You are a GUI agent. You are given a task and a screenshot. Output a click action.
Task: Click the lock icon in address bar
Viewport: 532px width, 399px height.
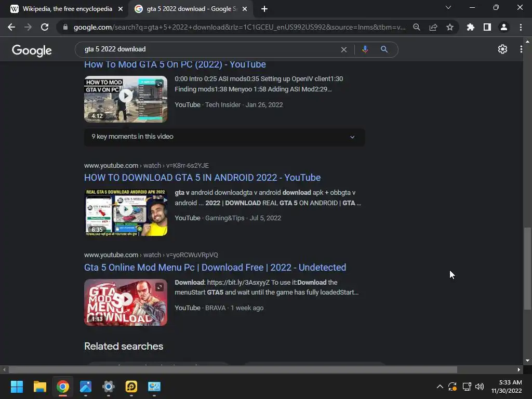click(65, 27)
